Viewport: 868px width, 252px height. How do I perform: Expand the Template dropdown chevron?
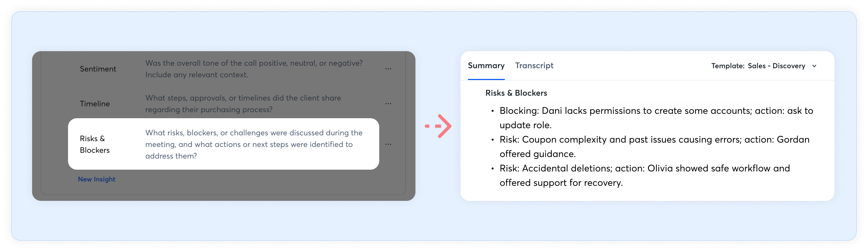(814, 66)
